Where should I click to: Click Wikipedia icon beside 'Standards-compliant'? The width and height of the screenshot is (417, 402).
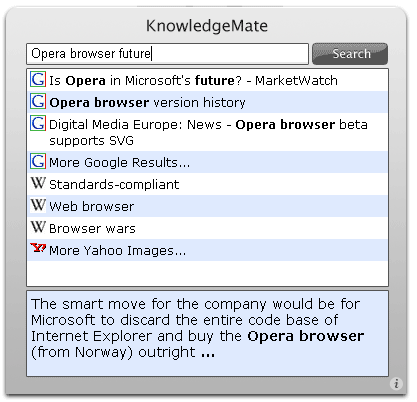38,183
